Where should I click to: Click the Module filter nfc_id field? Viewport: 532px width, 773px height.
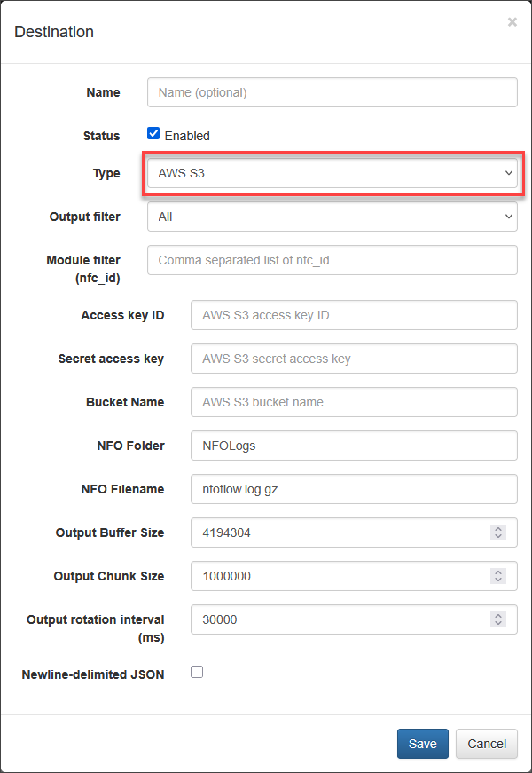(332, 260)
